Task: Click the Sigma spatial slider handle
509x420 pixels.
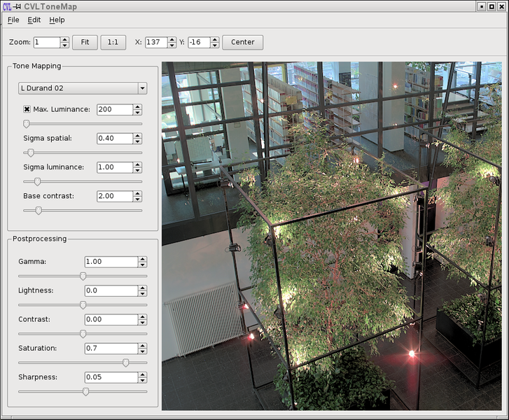Action: [x=31, y=153]
